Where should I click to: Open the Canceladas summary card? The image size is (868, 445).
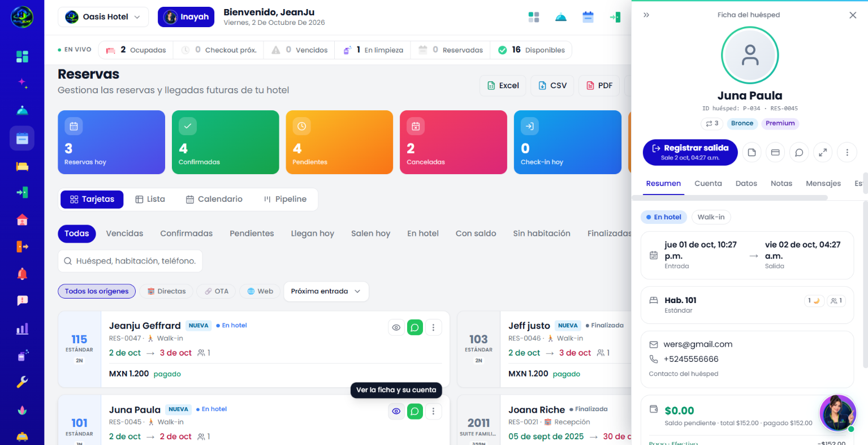point(454,142)
